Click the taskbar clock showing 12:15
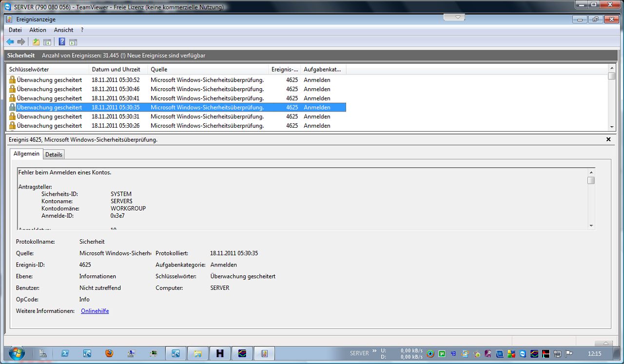Viewport: 624px width, 364px height. click(x=594, y=354)
